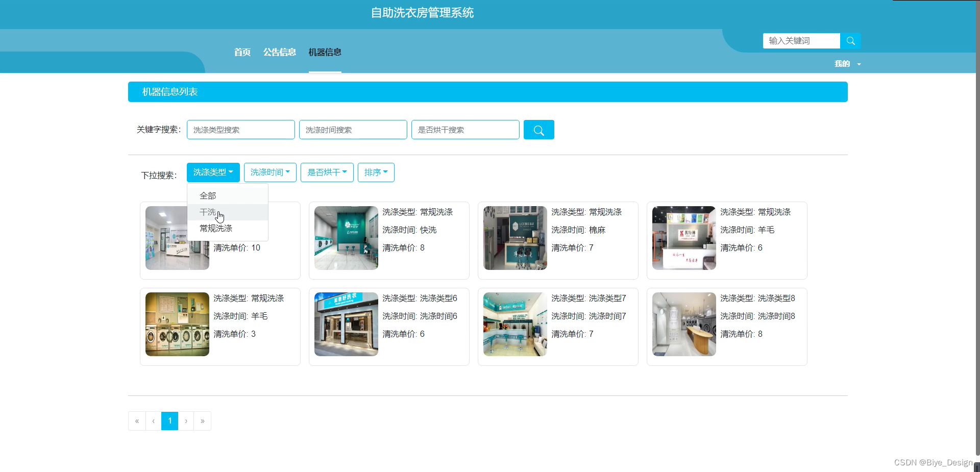Click the text 洗涤类型: 洗涤类型6
Screen dimensions: 980x472
[420, 299]
